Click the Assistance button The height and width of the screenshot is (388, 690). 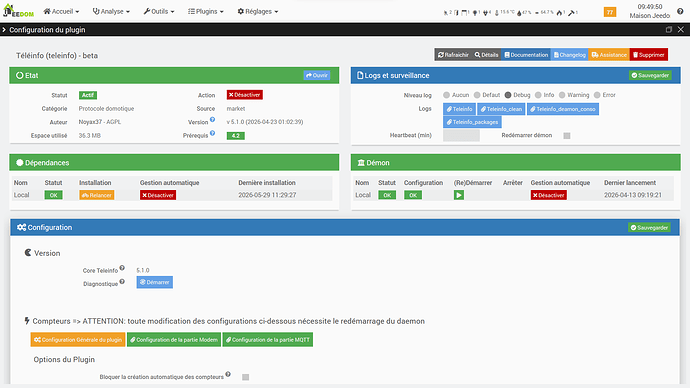pos(609,55)
